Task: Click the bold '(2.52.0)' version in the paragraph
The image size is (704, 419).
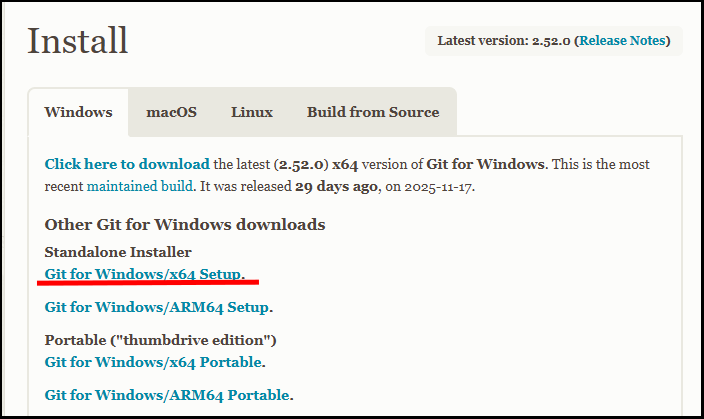Action: [x=297, y=164]
